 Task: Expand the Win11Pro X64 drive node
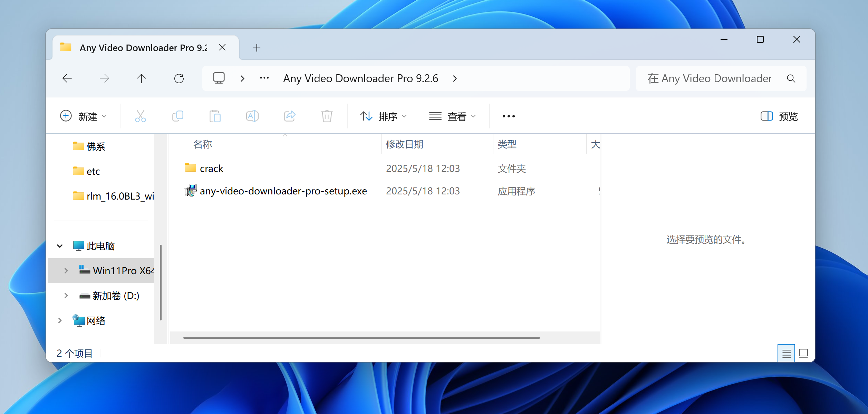(x=66, y=271)
